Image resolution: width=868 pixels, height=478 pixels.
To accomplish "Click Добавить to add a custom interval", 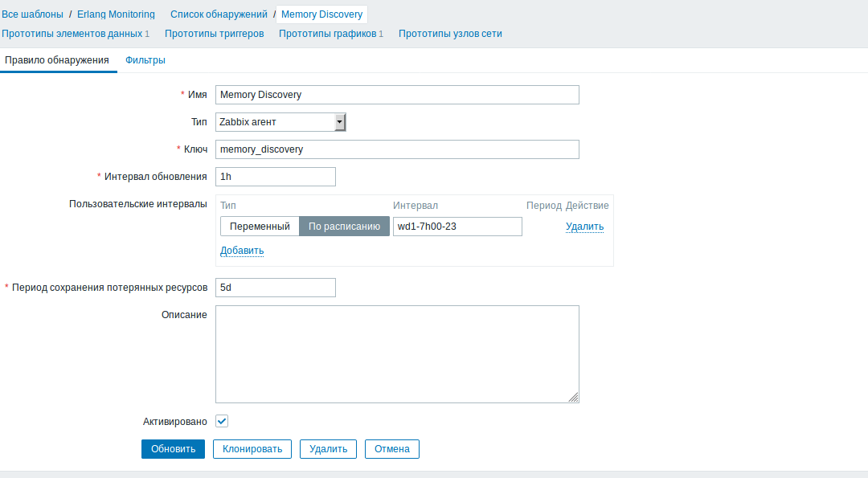I will pos(242,251).
